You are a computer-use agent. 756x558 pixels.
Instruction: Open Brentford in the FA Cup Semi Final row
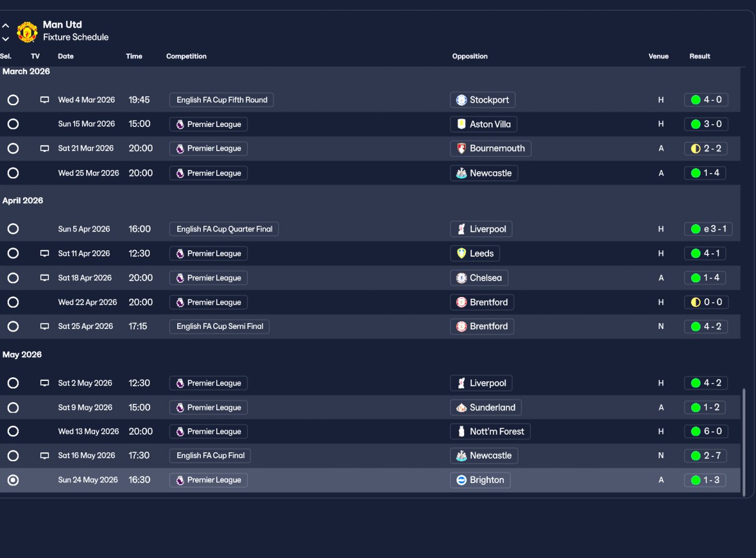click(482, 326)
